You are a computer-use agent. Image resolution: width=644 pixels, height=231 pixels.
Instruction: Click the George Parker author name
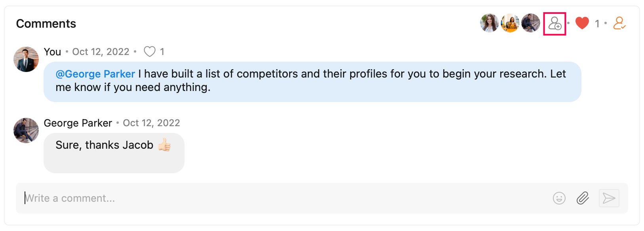pos(78,123)
